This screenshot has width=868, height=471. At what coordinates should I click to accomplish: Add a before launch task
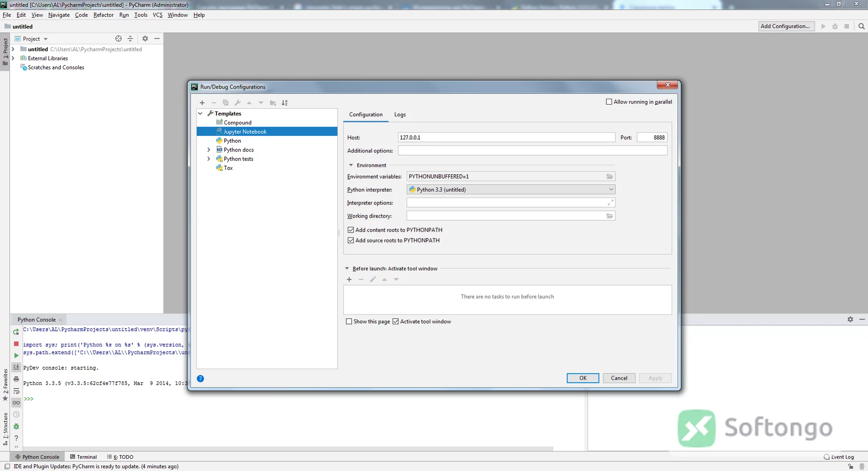pos(349,280)
